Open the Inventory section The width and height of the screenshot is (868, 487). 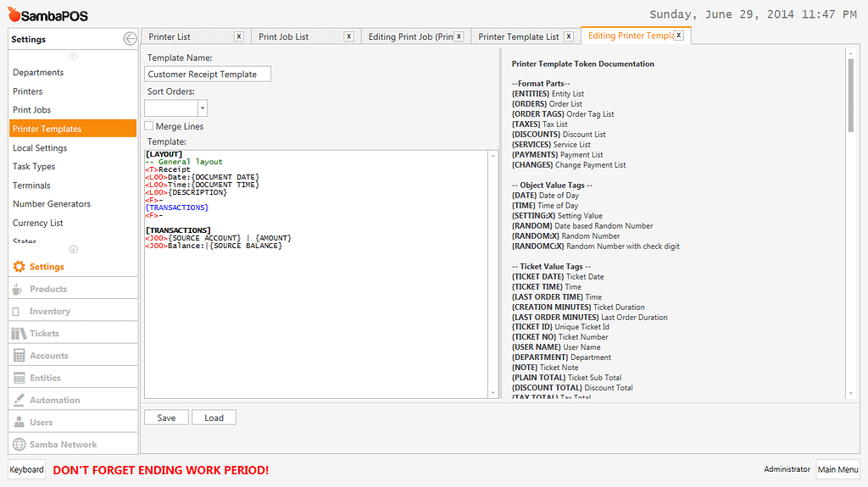[73, 311]
